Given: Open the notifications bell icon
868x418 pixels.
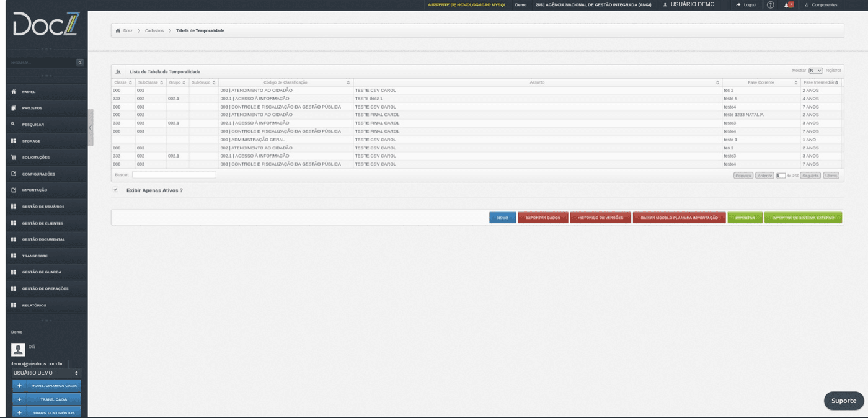Looking at the screenshot, I should (786, 4).
